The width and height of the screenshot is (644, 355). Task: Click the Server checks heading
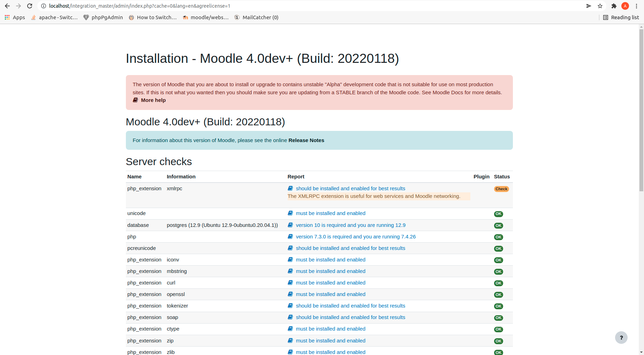click(159, 162)
